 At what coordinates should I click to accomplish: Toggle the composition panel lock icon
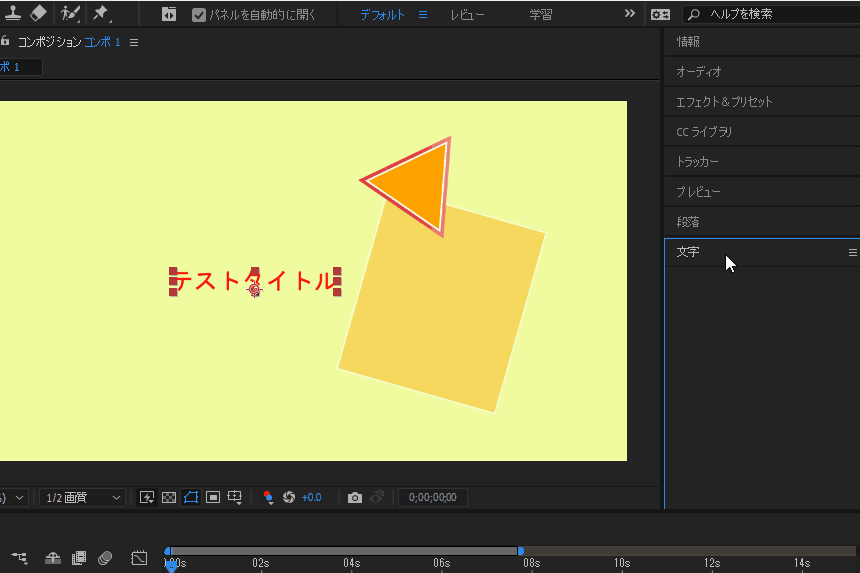click(5, 41)
